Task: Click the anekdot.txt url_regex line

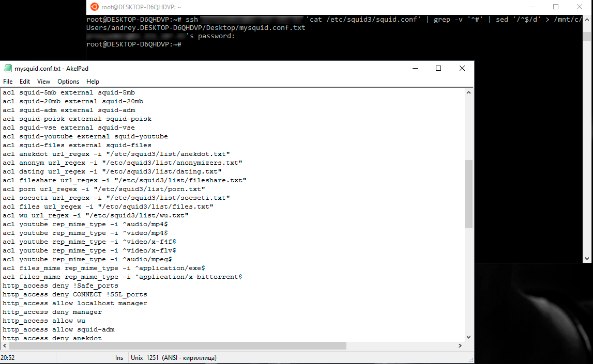Action: 116,154
